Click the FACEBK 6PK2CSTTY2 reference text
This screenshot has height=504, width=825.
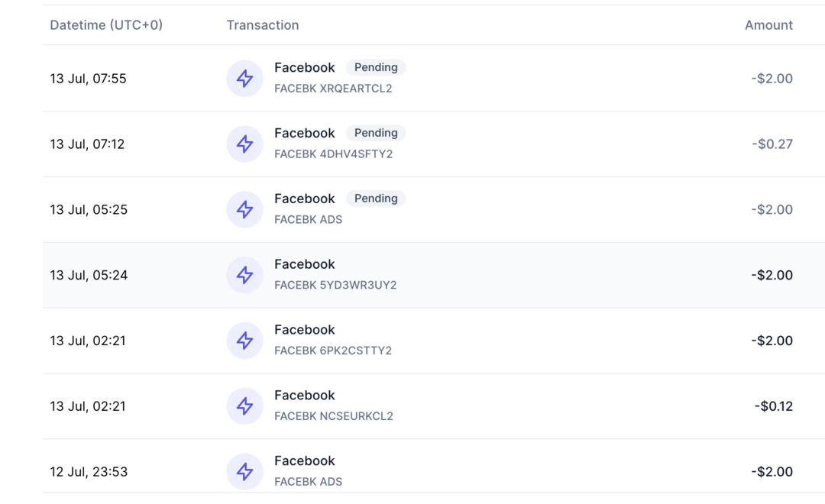point(332,351)
